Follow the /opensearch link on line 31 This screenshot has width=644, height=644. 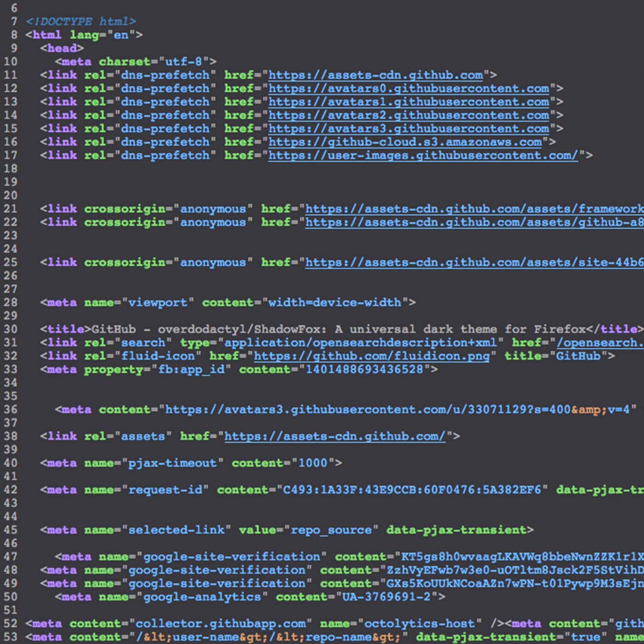click(x=600, y=342)
